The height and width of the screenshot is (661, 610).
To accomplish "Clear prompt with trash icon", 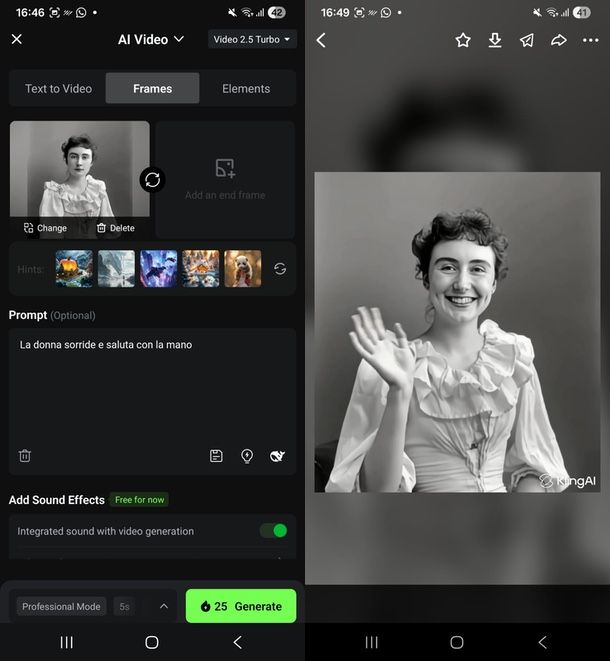I will click(x=25, y=456).
